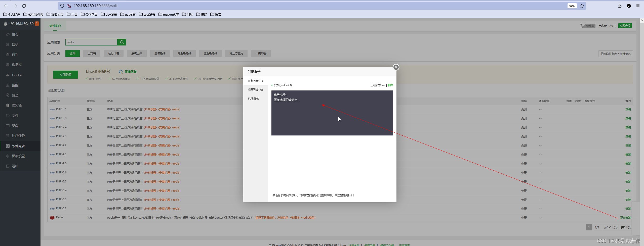644x246 pixels.
Task: Select the 宝塔插件 category filter
Action: 160,53
